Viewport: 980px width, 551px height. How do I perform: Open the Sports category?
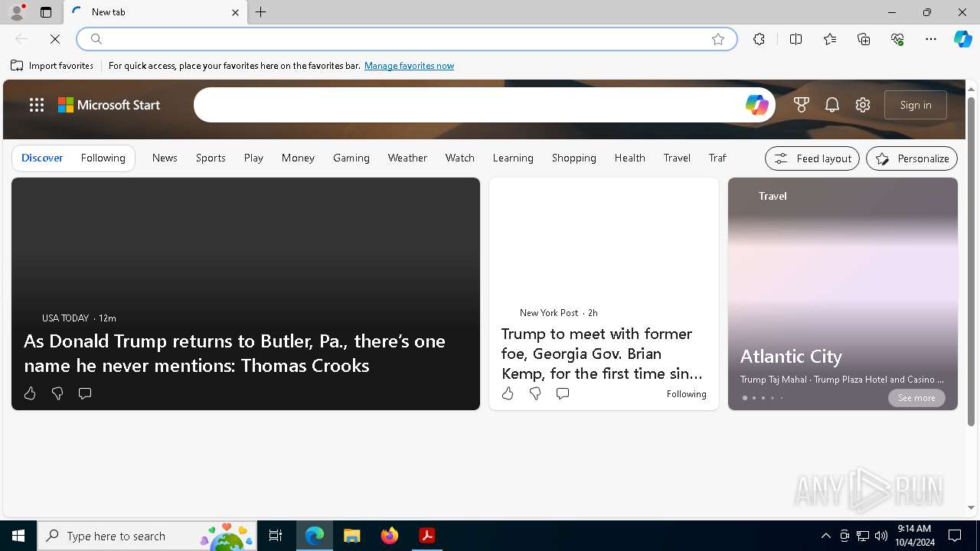pyautogui.click(x=211, y=158)
